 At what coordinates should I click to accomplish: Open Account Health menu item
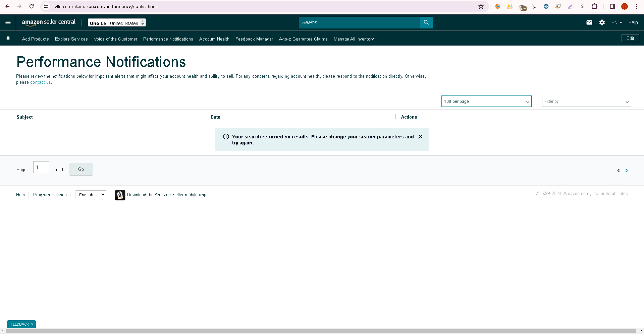(214, 39)
